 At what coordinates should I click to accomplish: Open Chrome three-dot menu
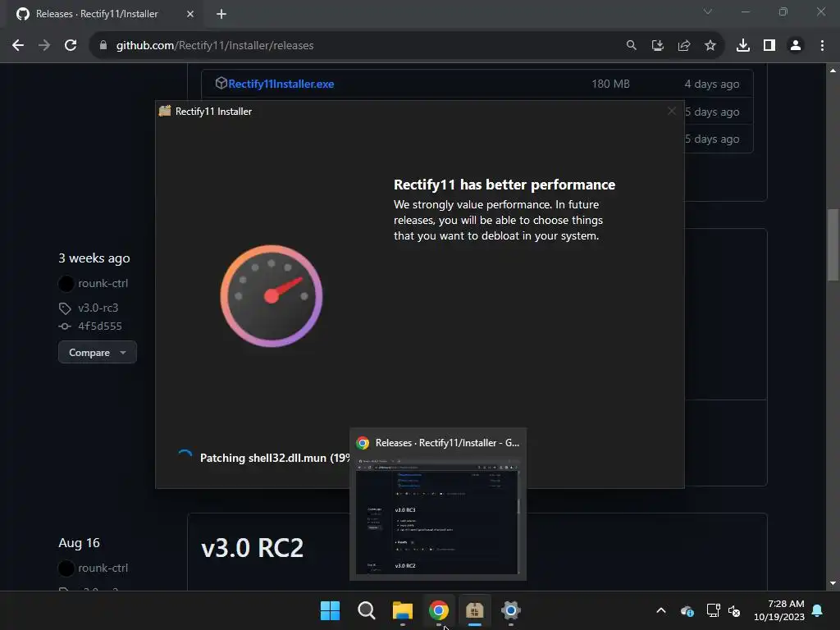point(822,46)
